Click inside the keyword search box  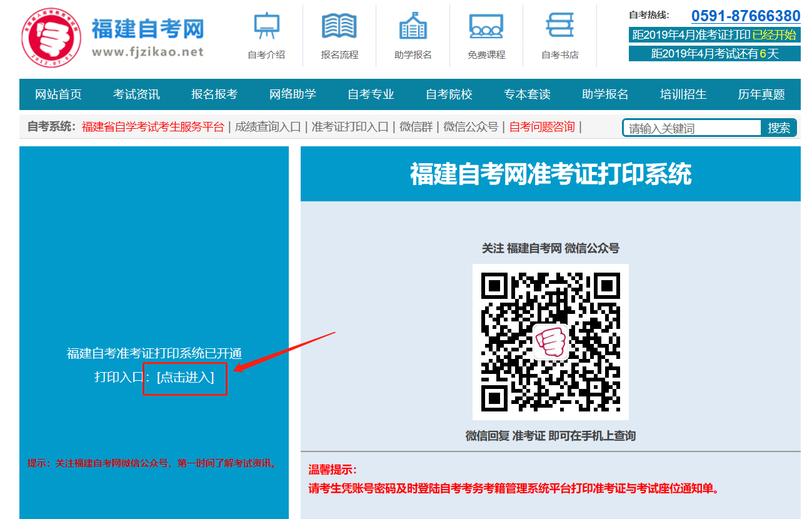pos(691,126)
